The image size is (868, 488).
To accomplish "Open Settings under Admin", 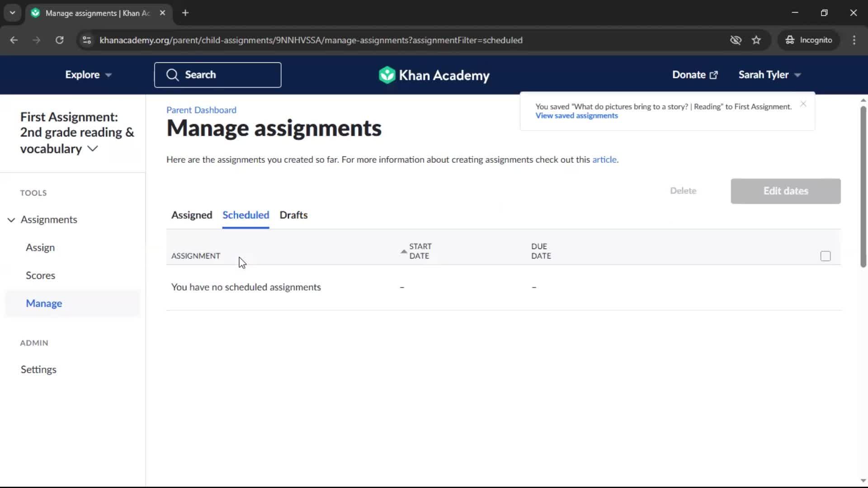I will pyautogui.click(x=38, y=370).
